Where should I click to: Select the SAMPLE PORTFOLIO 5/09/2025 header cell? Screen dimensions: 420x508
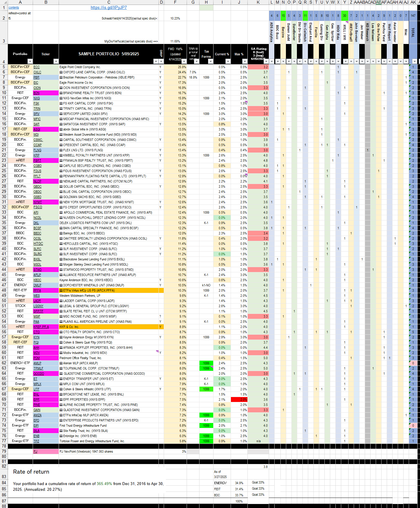pyautogui.click(x=109, y=54)
